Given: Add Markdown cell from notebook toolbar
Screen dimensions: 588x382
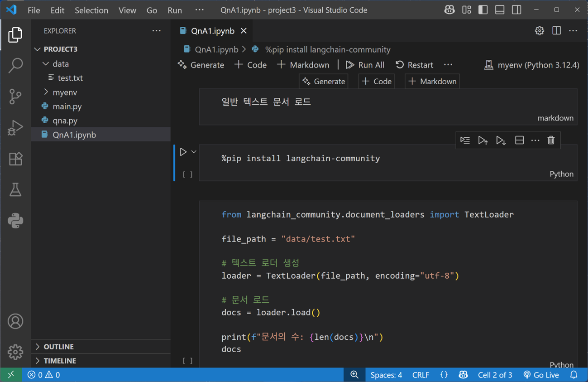Looking at the screenshot, I should click(x=303, y=65).
